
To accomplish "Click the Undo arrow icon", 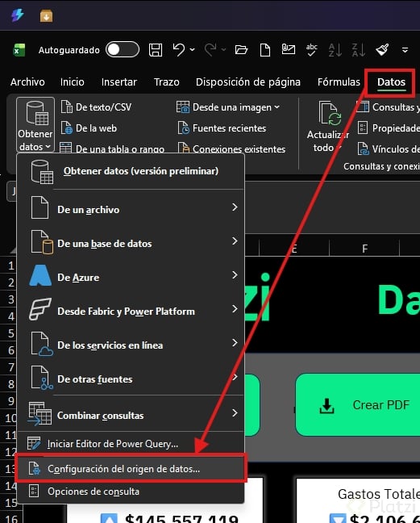I will point(179,50).
